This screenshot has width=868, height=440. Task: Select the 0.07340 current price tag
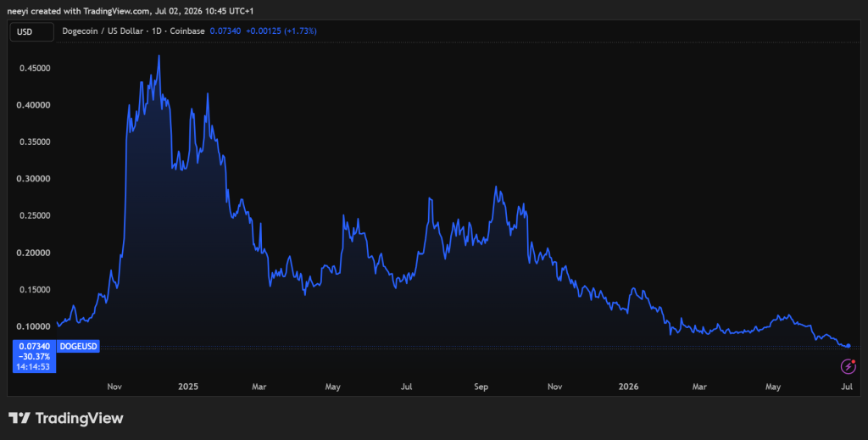point(34,347)
